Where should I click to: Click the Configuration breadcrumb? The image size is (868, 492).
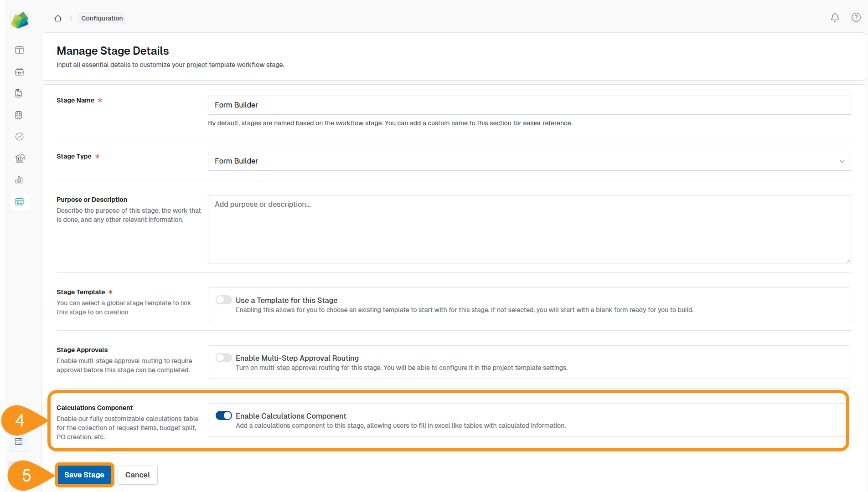pyautogui.click(x=102, y=18)
